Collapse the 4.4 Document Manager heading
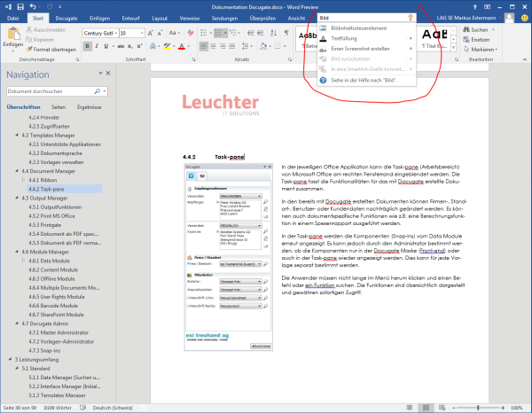This screenshot has height=413, width=532. (17, 171)
